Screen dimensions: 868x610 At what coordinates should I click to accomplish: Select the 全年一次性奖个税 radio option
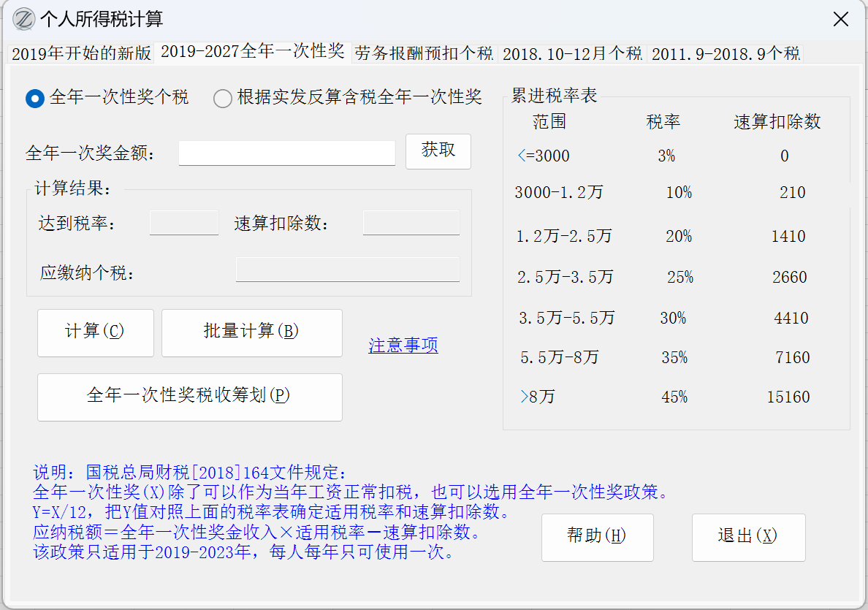coord(35,98)
